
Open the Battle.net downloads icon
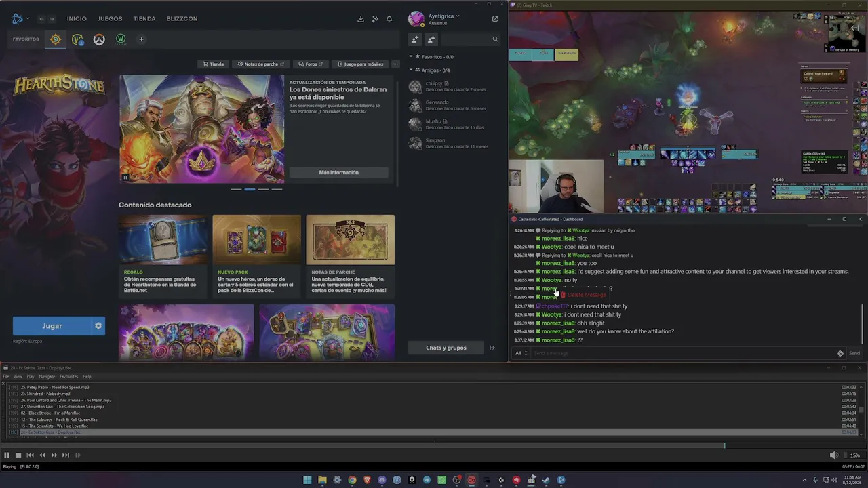(x=361, y=19)
